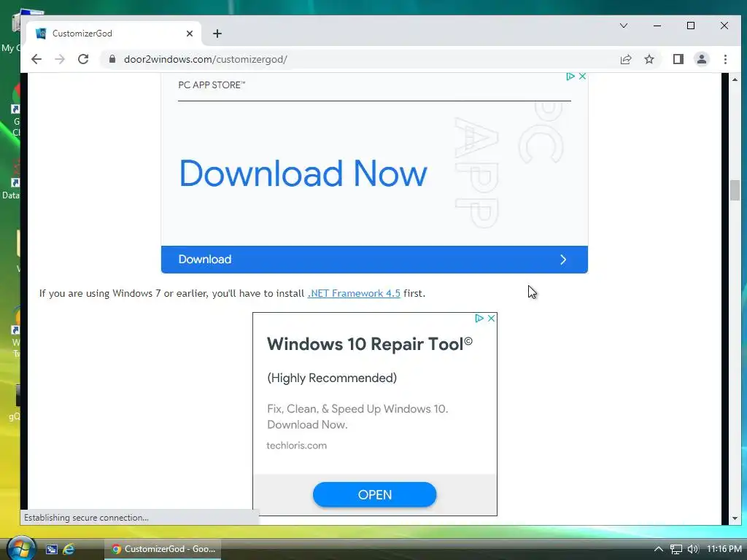Viewport: 747px width, 560px height.
Task: Open the Windows Start menu
Action: (x=21, y=548)
